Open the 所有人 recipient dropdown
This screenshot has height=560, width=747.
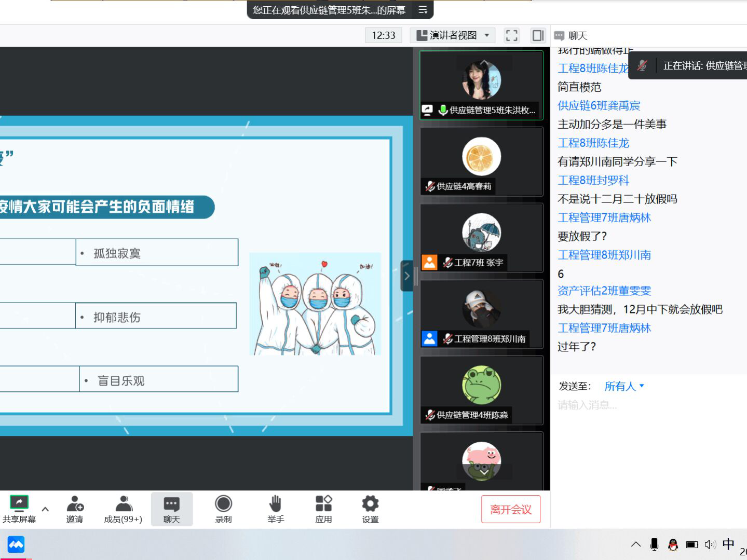(x=624, y=386)
